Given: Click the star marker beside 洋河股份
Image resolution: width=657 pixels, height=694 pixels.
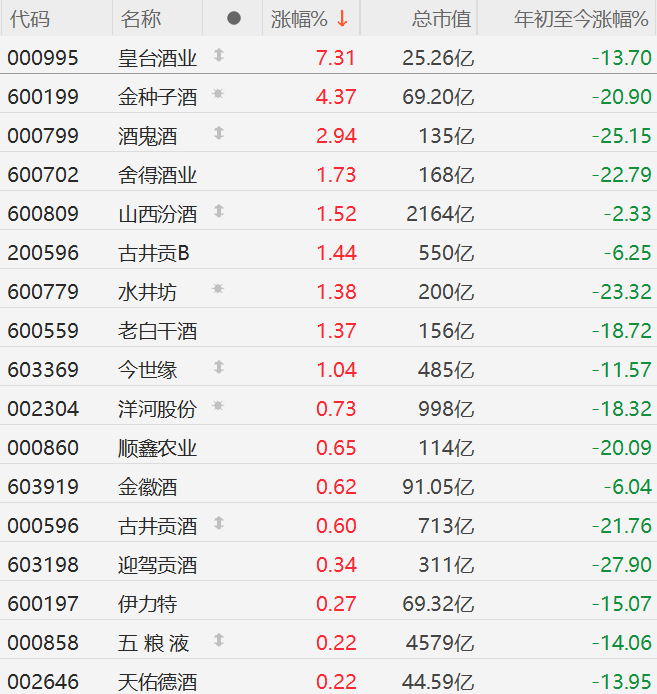Looking at the screenshot, I should [218, 405].
